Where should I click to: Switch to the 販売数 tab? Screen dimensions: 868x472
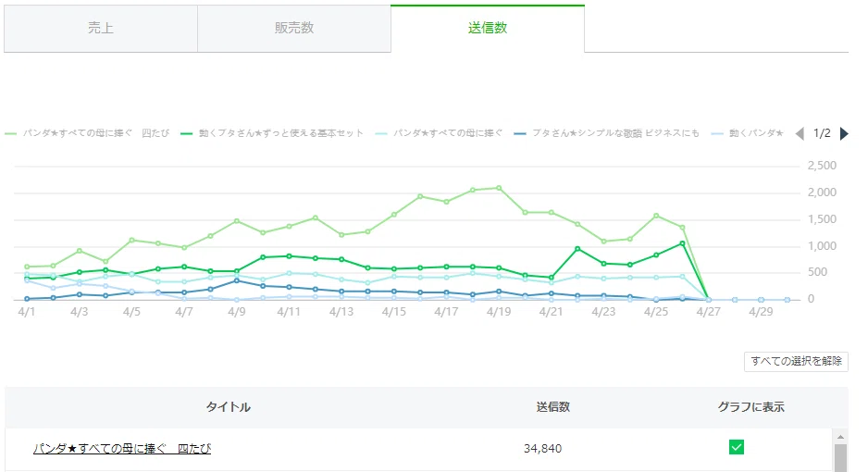coord(294,29)
